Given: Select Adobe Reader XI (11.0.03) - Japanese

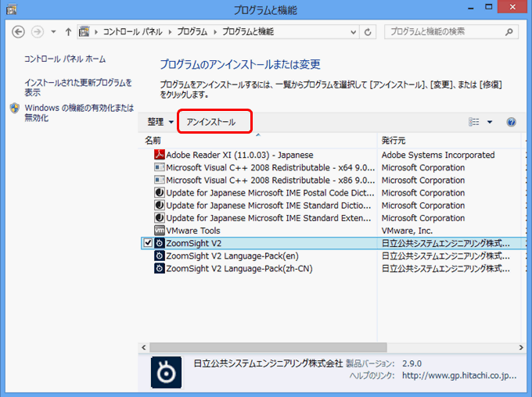Looking at the screenshot, I should (239, 155).
